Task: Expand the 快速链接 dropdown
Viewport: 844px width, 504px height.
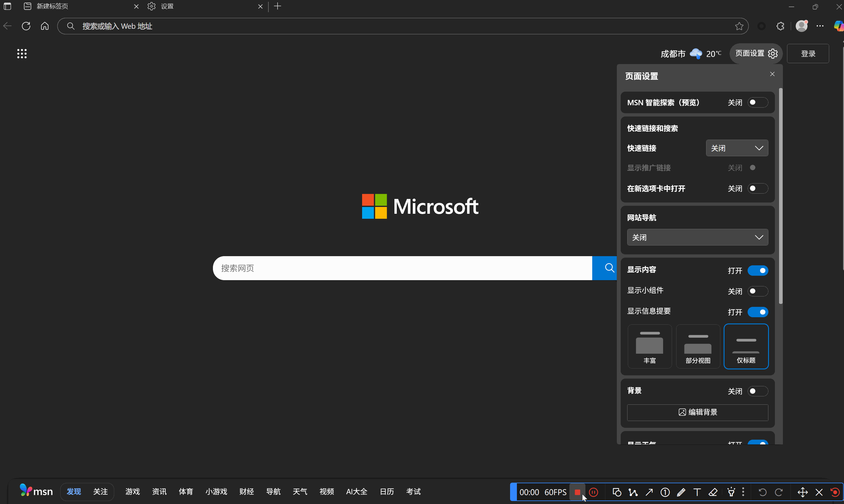Action: click(737, 148)
